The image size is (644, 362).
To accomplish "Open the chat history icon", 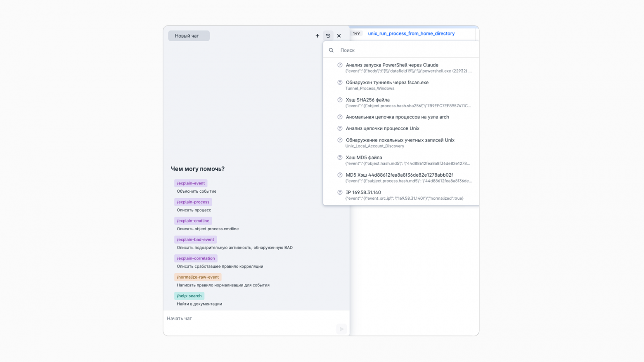I will (x=328, y=36).
